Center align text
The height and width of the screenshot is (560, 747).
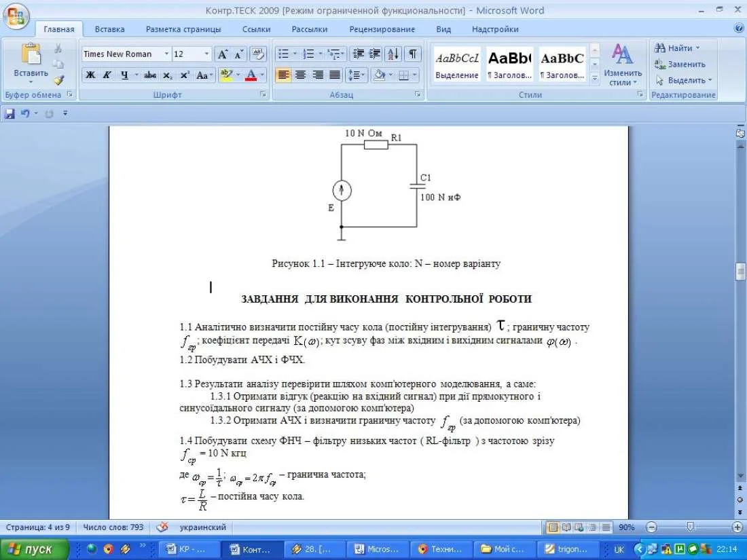(301, 75)
